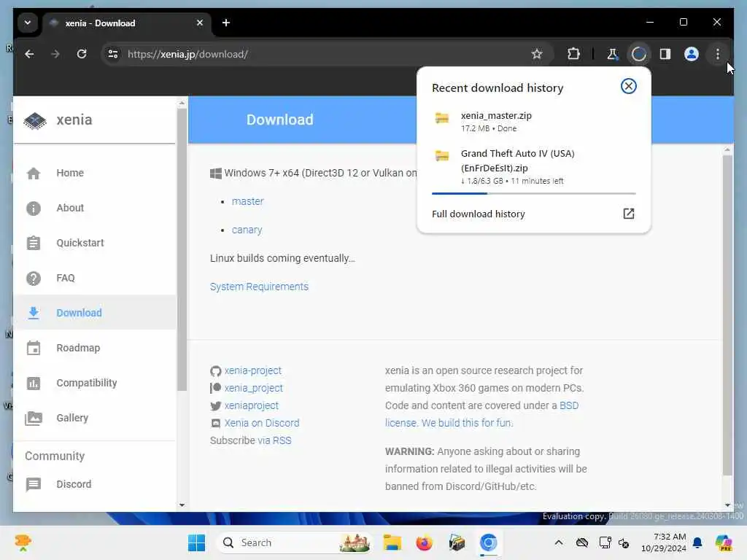Go back using the browser back arrow
Screen dimensions: 747x560
[29, 54]
